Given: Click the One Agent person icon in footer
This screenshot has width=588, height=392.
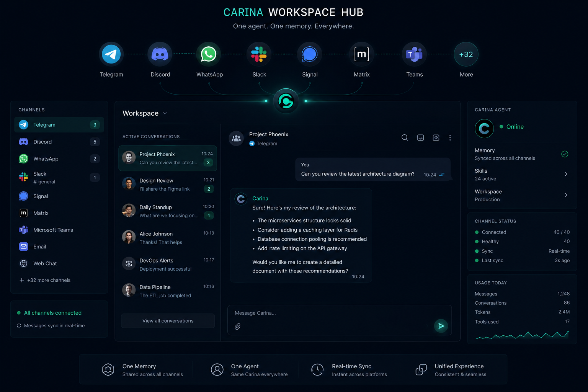Looking at the screenshot, I should (x=217, y=369).
